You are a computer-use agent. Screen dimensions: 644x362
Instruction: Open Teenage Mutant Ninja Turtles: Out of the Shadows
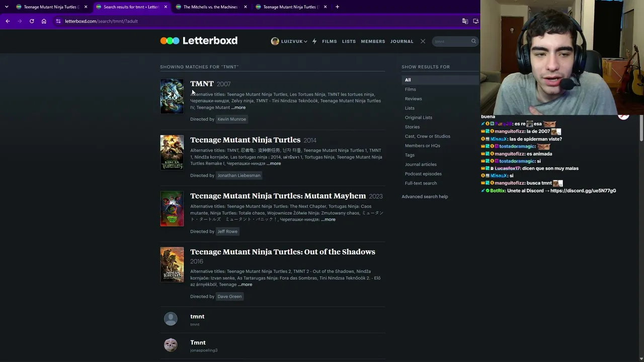(283, 251)
